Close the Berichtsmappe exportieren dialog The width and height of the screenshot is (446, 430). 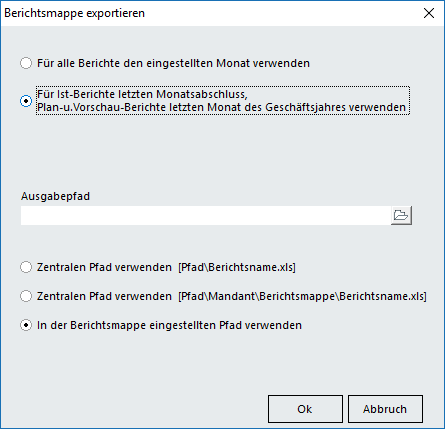(429, 13)
